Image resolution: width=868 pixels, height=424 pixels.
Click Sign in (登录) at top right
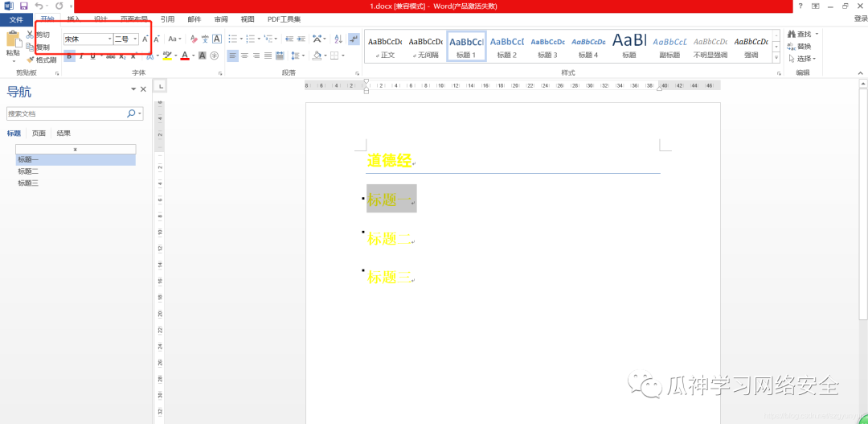coord(860,19)
